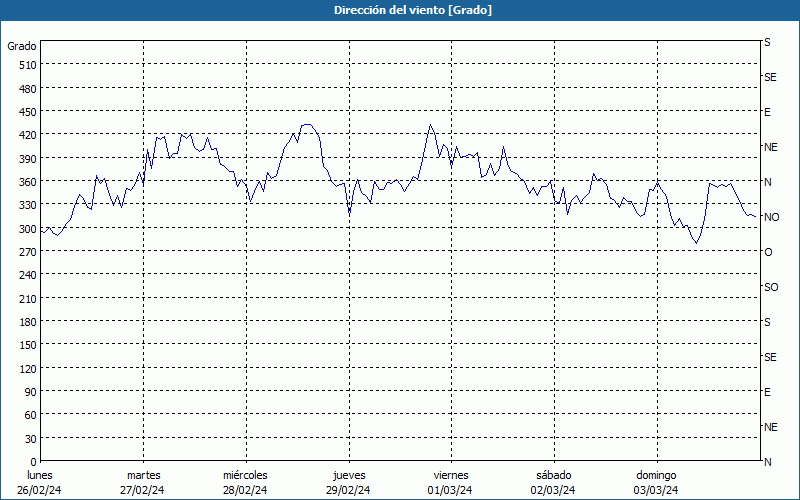The image size is (800, 500).
Task: Select the 510 value on the degree axis
Action: click(x=28, y=65)
